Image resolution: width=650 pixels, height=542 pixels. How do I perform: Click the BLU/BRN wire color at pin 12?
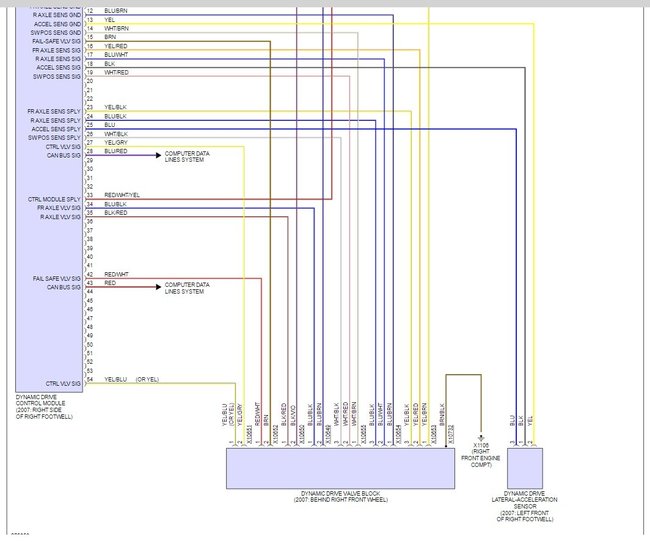[x=116, y=11]
